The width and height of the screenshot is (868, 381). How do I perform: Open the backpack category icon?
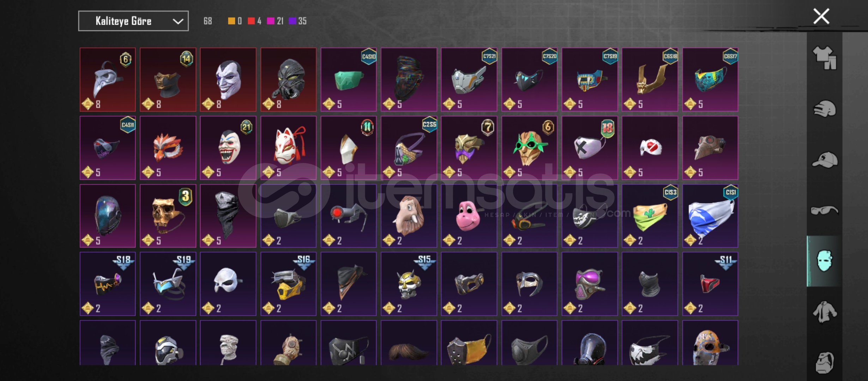tap(824, 363)
